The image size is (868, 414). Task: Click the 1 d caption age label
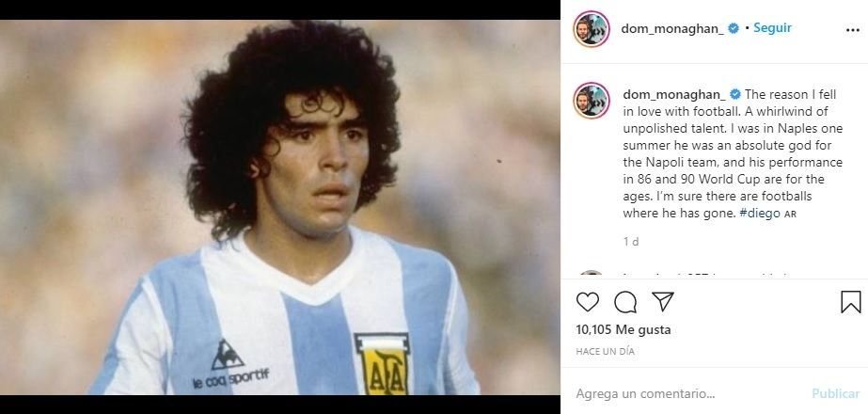[x=630, y=242]
